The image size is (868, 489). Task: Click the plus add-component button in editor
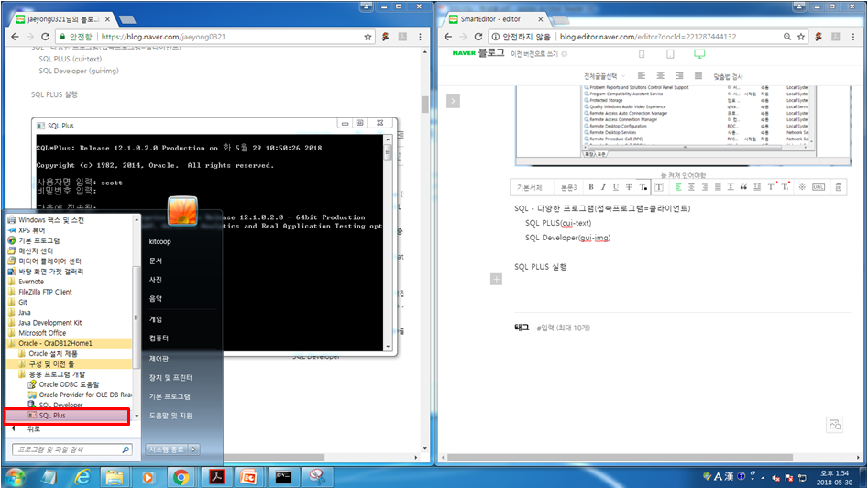pos(496,279)
